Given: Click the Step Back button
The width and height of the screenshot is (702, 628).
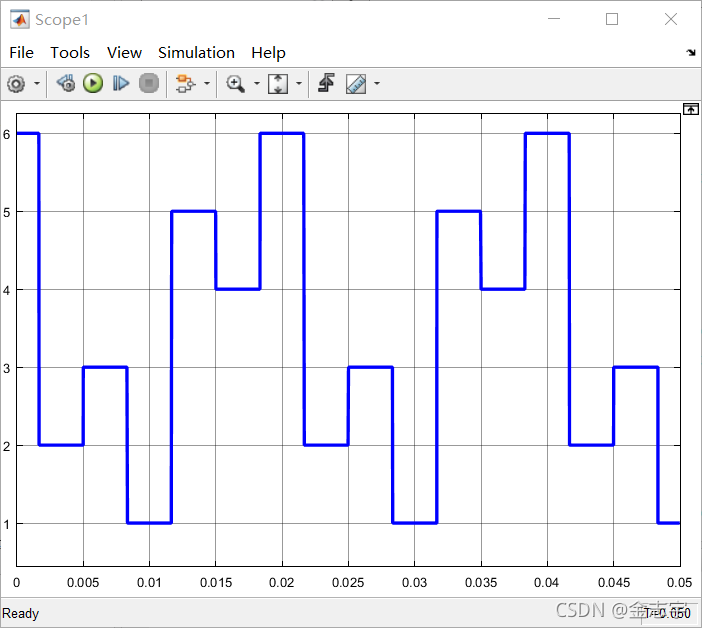Looking at the screenshot, I should pos(66,84).
